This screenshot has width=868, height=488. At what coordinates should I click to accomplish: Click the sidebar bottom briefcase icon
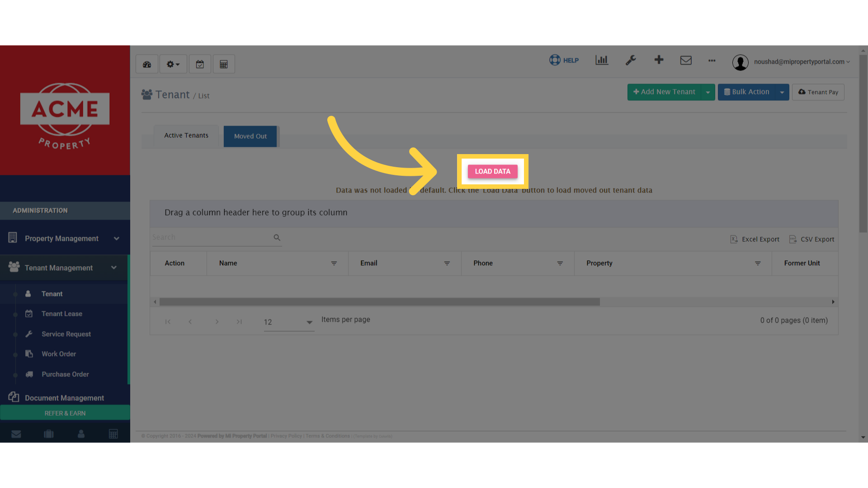pos(49,434)
